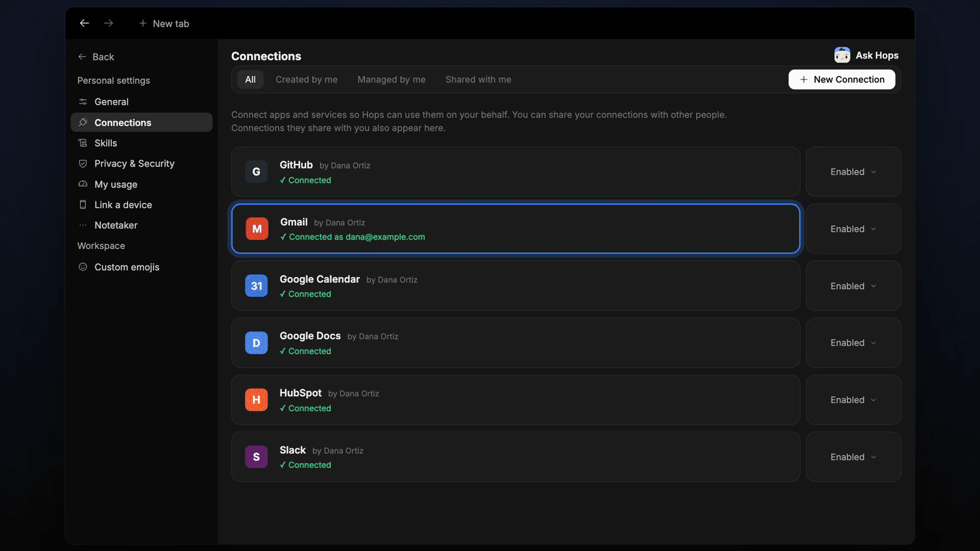Open the Enabled dropdown for Gmail
The width and height of the screenshot is (980, 551).
point(853,229)
